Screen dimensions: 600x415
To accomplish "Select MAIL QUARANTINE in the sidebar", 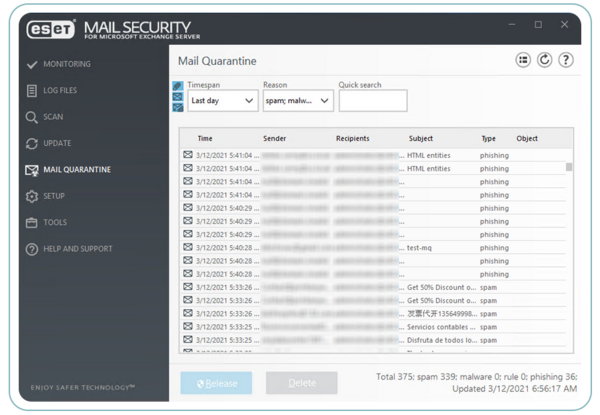I will click(x=77, y=170).
